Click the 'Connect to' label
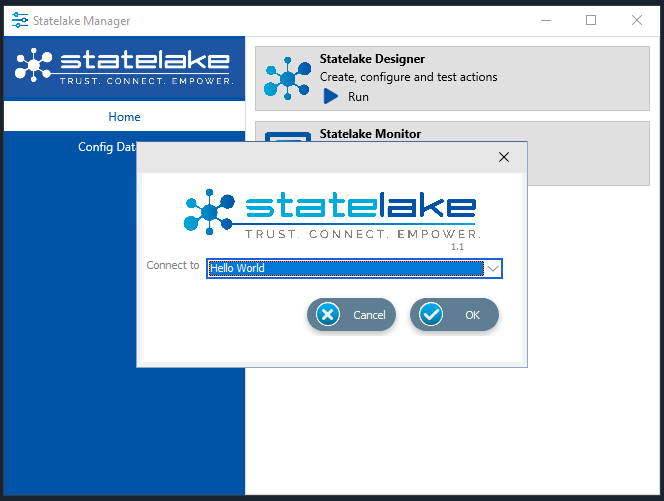 173,265
